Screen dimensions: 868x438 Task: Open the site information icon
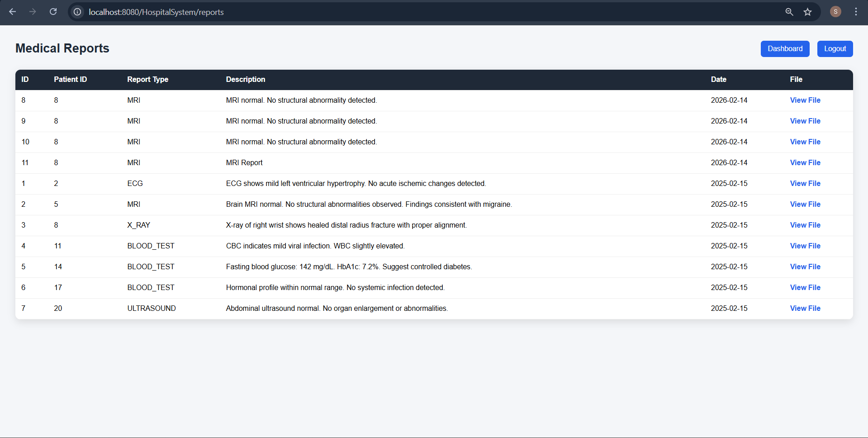[77, 12]
